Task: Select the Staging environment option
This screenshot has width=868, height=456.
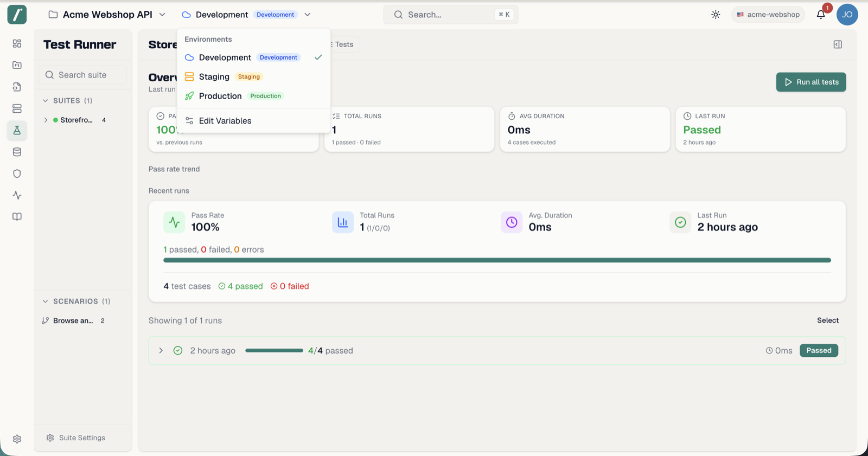Action: click(253, 77)
